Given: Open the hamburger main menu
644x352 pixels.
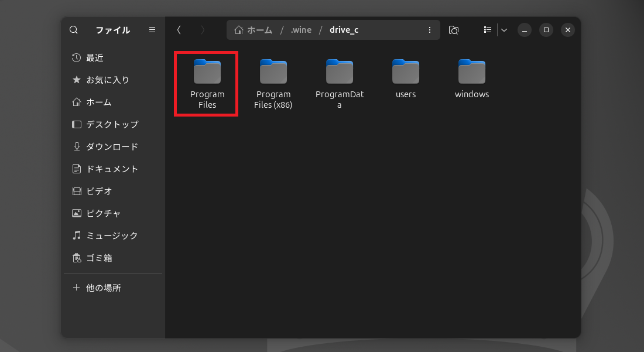Looking at the screenshot, I should (152, 30).
